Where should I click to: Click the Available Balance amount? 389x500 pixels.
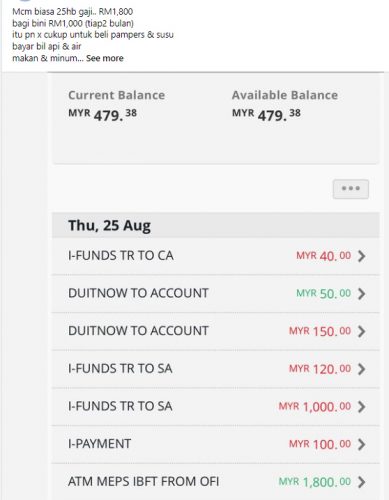266,115
